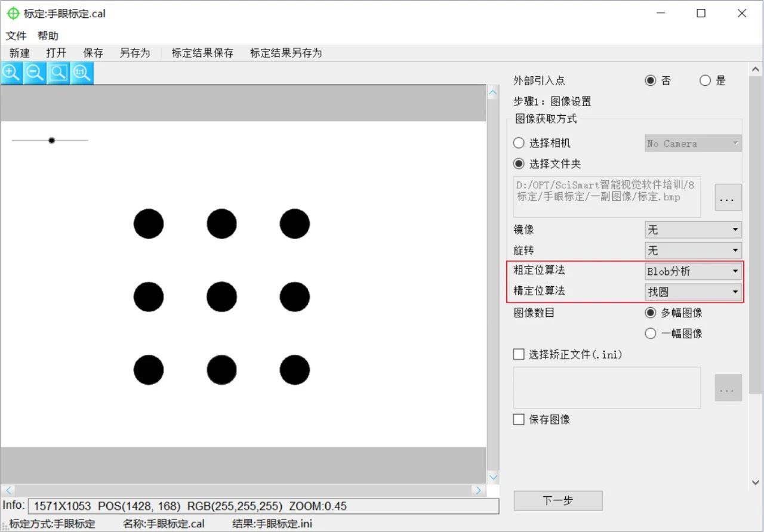Click the fit-to-window zoom icon
The image size is (764, 532).
pos(58,73)
